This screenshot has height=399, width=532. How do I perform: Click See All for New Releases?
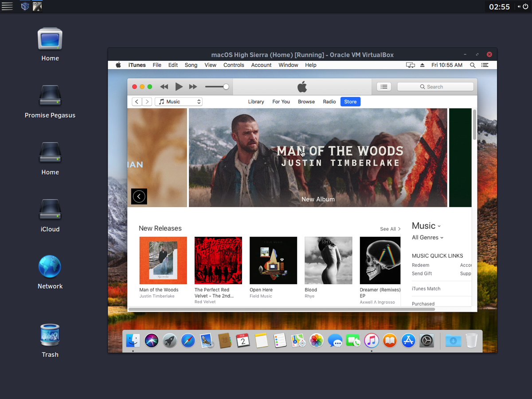click(x=390, y=229)
